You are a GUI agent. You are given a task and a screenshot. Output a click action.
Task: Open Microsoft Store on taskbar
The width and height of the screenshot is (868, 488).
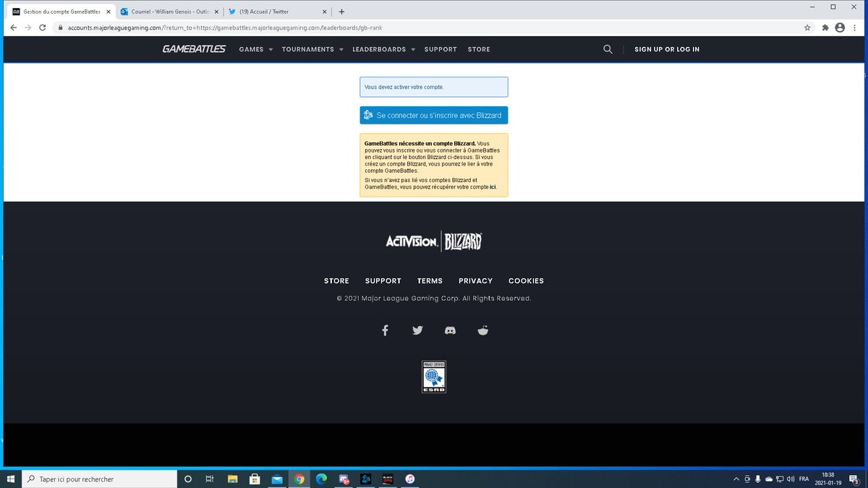coord(255,479)
